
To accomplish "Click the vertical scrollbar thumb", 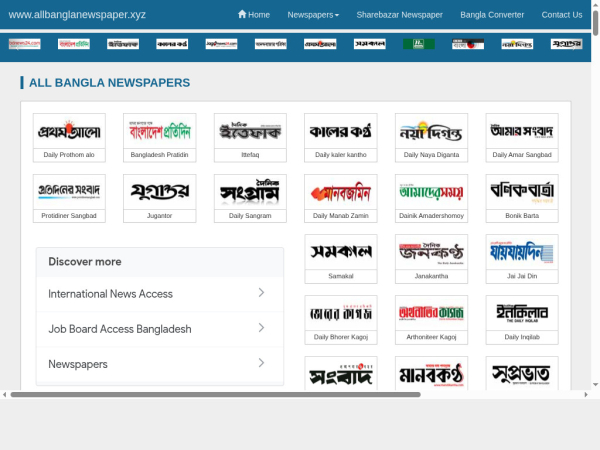I will [x=595, y=23].
